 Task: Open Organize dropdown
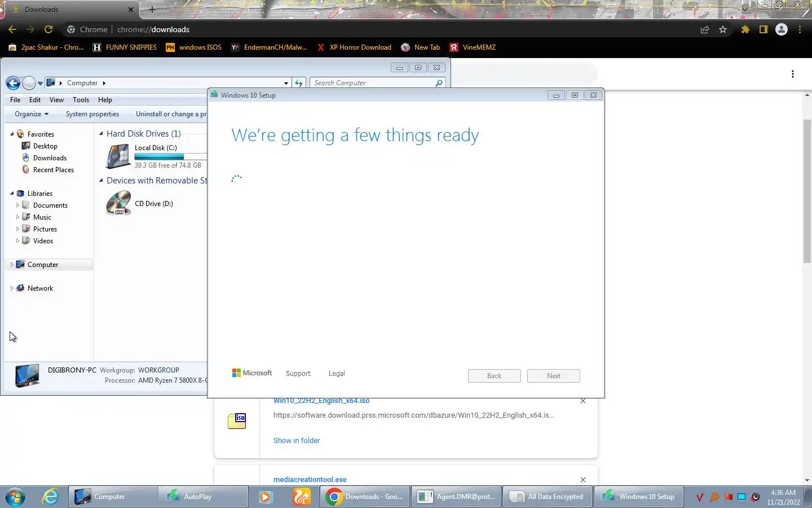click(x=32, y=114)
